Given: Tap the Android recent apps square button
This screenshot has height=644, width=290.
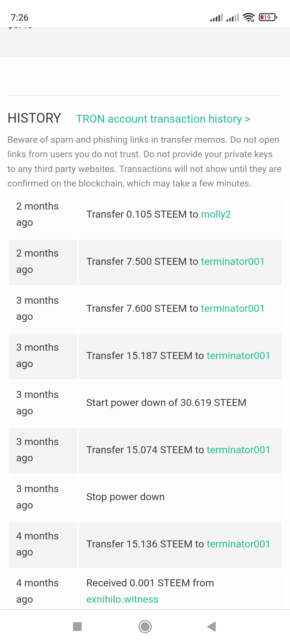Looking at the screenshot, I should pyautogui.click(x=77, y=627).
